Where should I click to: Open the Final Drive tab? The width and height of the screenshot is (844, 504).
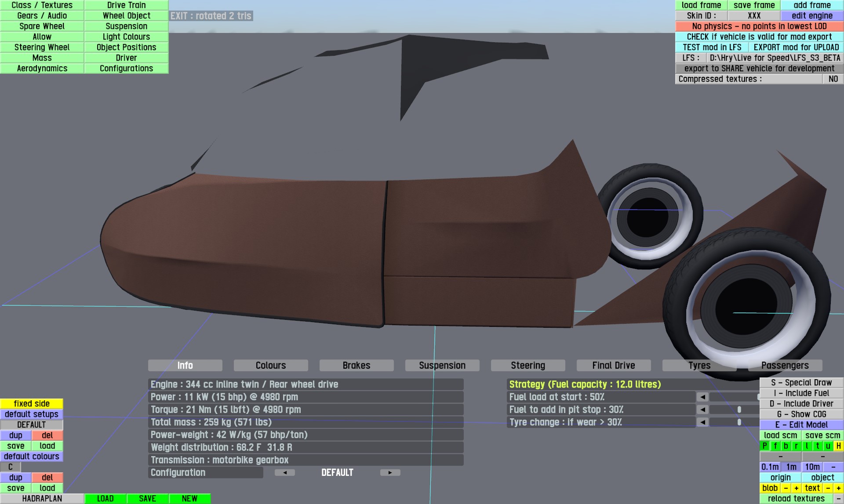point(613,366)
